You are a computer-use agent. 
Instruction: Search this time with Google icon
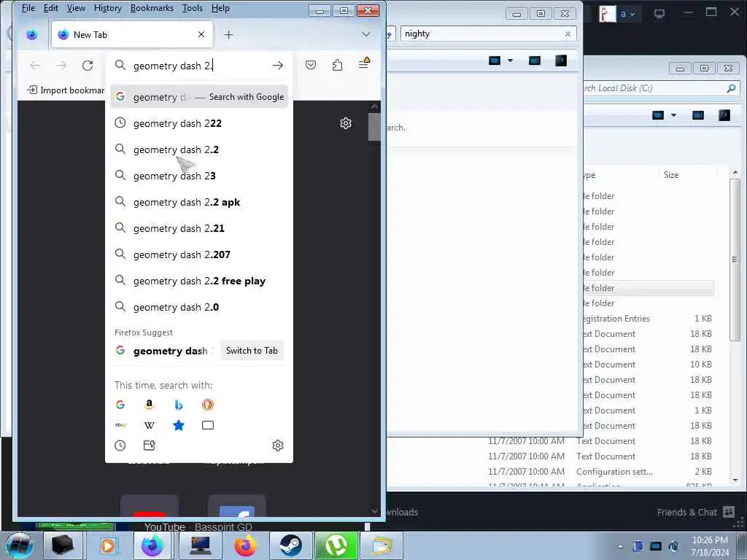[x=120, y=404]
